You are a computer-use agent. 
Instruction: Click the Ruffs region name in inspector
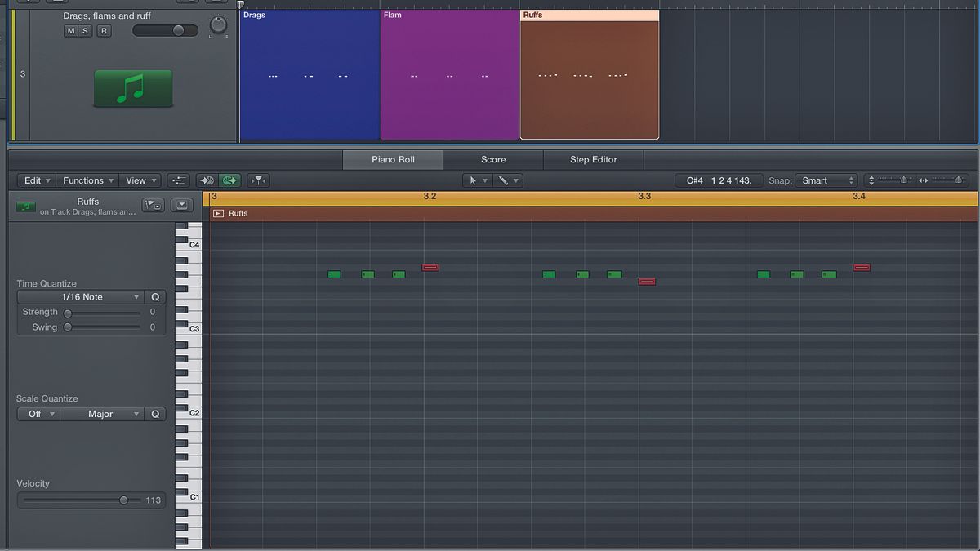click(x=88, y=202)
